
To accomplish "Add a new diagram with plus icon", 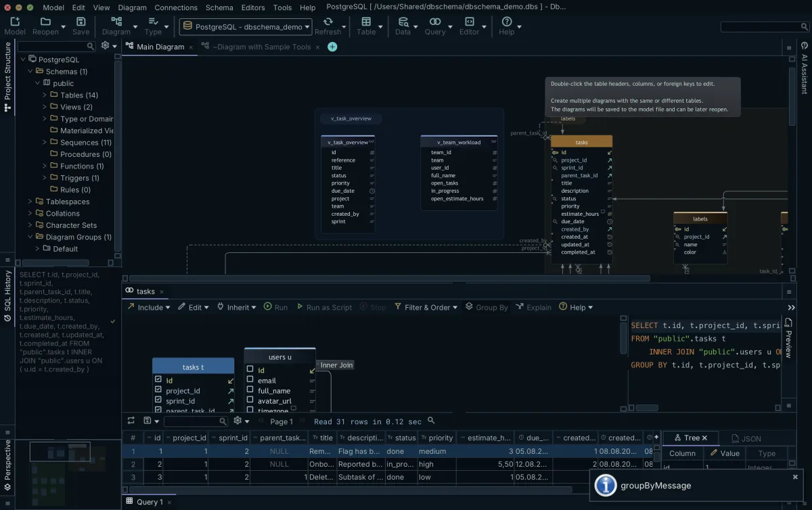I will tap(332, 47).
